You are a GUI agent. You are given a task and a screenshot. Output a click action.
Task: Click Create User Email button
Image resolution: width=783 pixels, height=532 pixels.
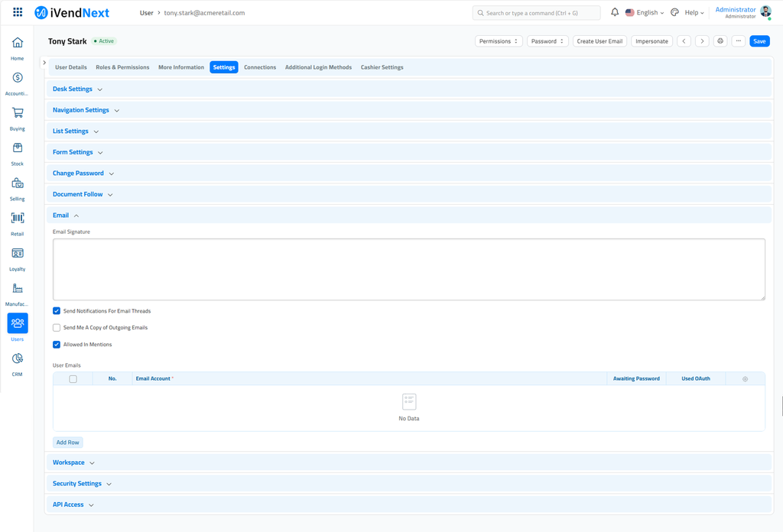pos(599,41)
